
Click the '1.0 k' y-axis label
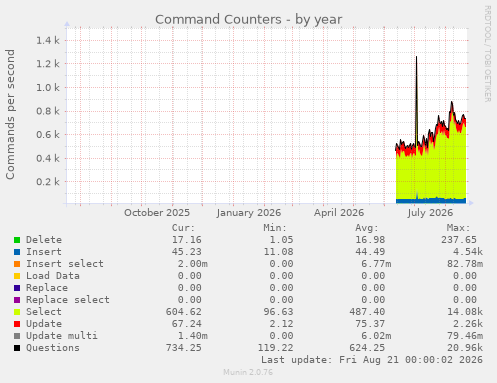tap(48, 87)
